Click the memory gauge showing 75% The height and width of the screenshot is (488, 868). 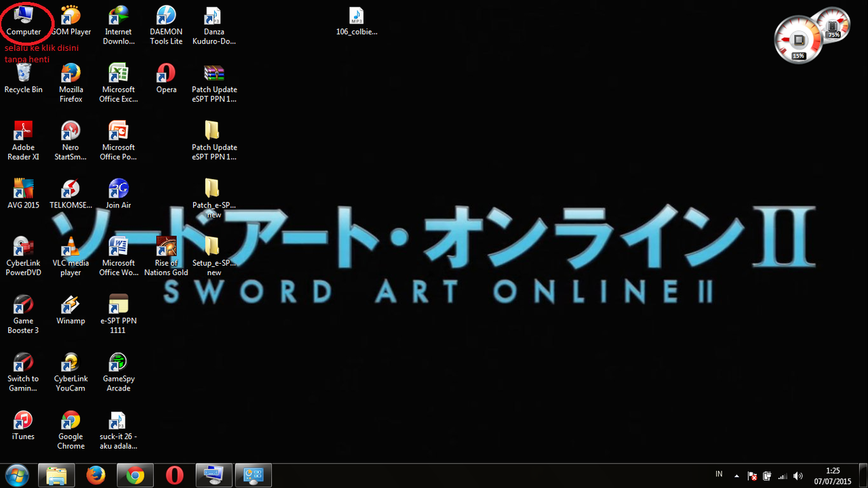tap(833, 24)
